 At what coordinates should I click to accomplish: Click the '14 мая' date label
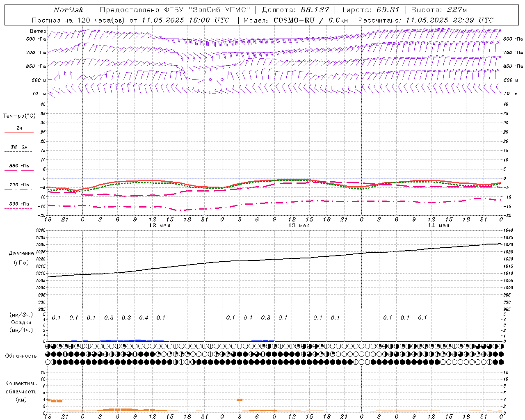point(438,226)
